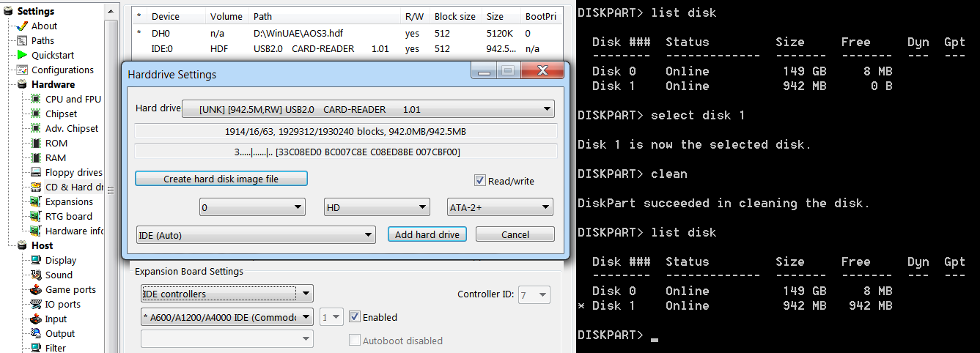The height and width of the screenshot is (353, 980).
Task: Select the green Quickstart arrow icon
Action: 21,55
